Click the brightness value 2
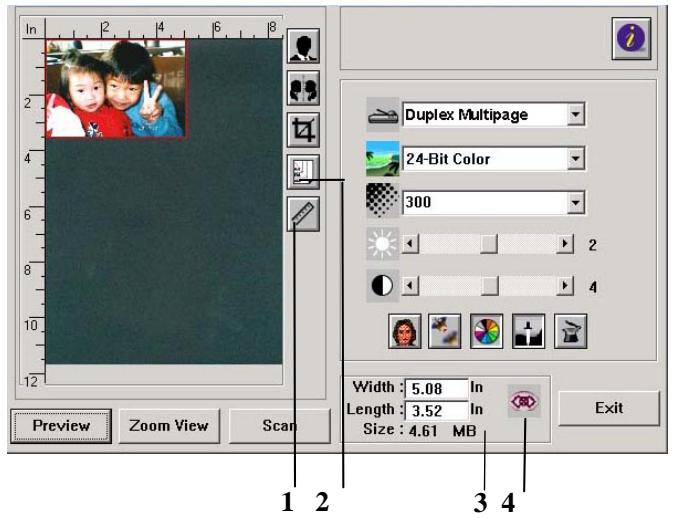This screenshot has height=518, width=674. (592, 245)
